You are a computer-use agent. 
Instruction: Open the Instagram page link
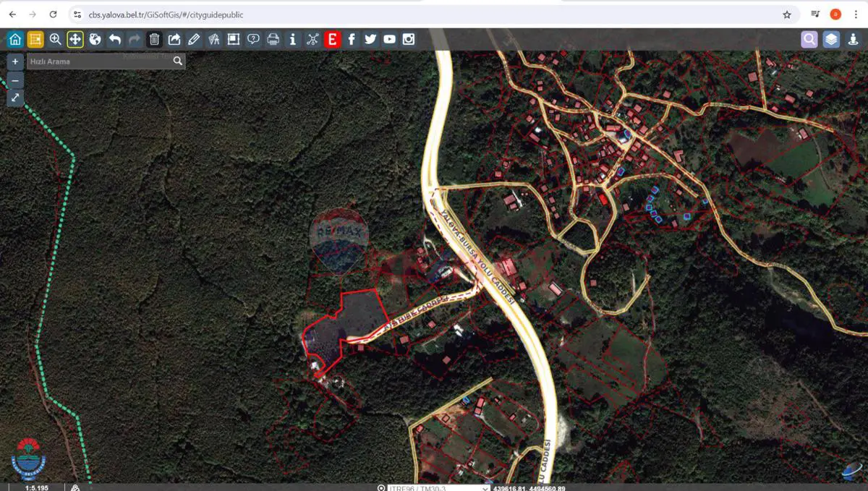(409, 40)
